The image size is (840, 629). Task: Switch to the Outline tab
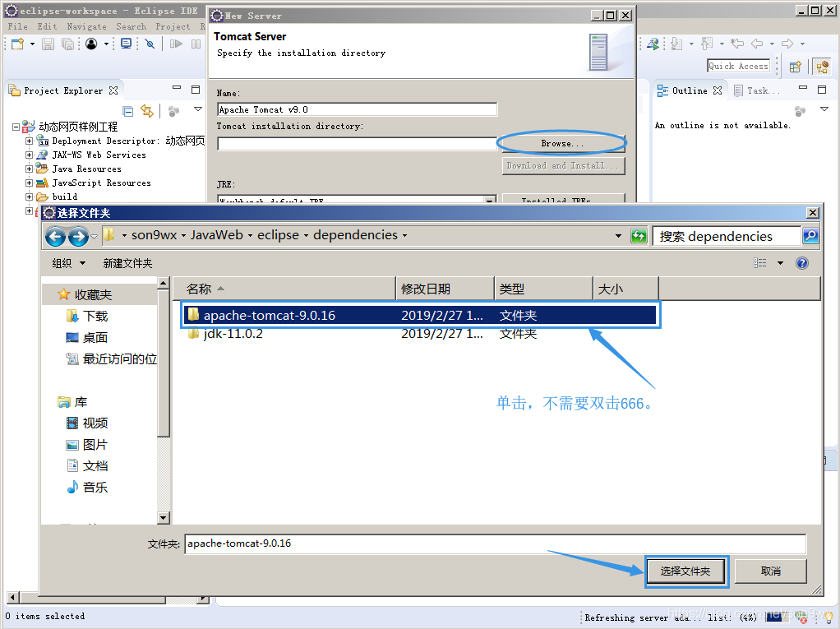(690, 90)
